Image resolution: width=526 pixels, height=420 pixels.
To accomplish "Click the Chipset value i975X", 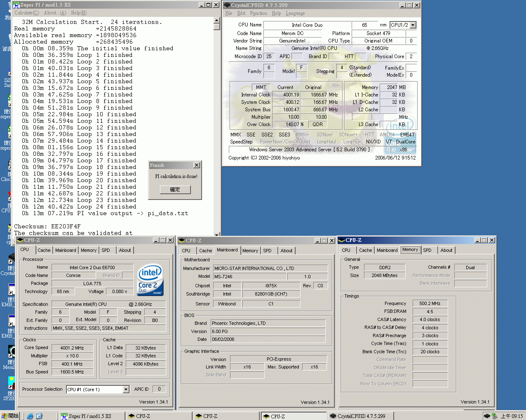I will tap(271, 286).
